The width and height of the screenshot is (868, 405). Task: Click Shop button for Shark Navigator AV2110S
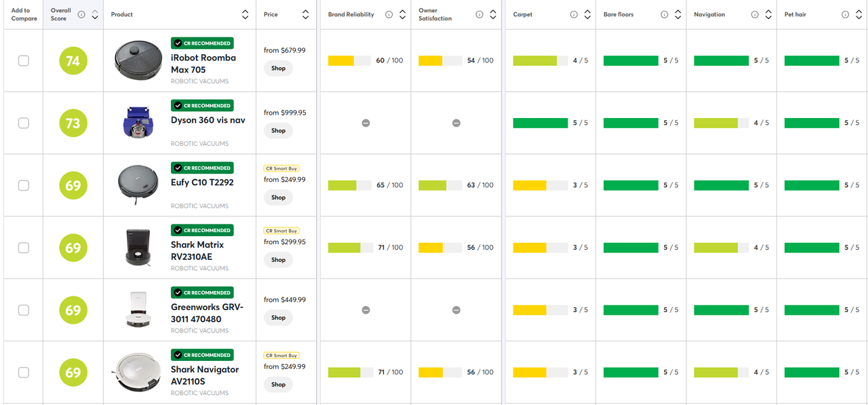pyautogui.click(x=279, y=384)
